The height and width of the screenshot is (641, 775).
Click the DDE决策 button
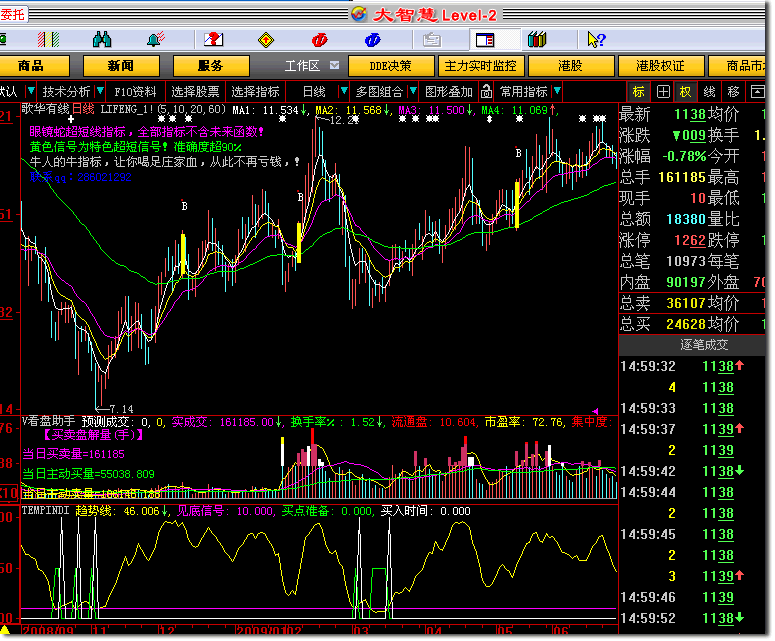point(391,66)
